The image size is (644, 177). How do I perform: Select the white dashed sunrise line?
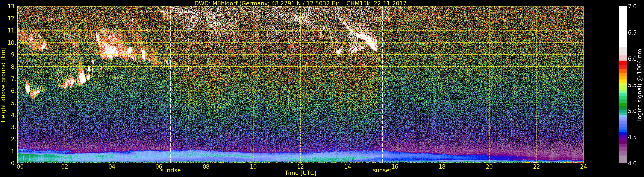pyautogui.click(x=171, y=85)
